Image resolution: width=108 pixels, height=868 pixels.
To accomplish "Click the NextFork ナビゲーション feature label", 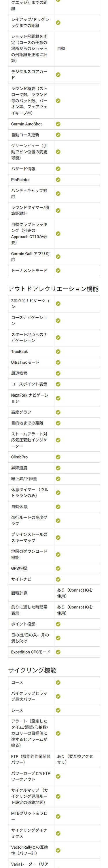I will (29, 398).
